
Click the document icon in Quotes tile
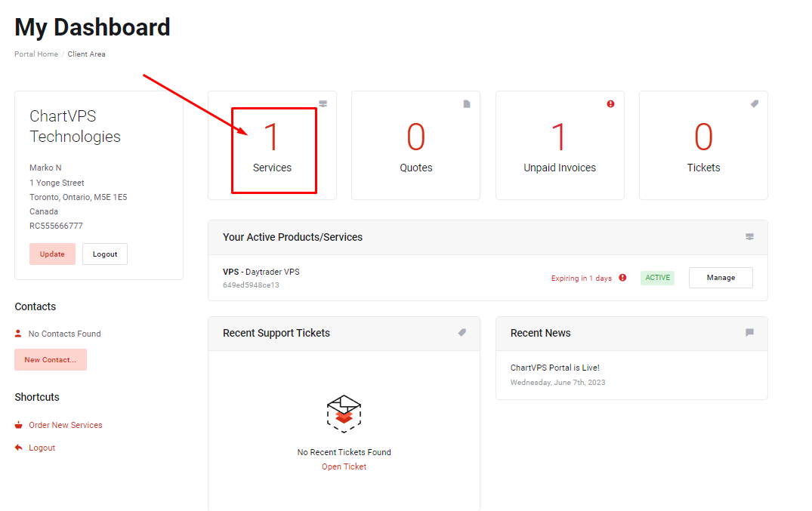(x=467, y=104)
